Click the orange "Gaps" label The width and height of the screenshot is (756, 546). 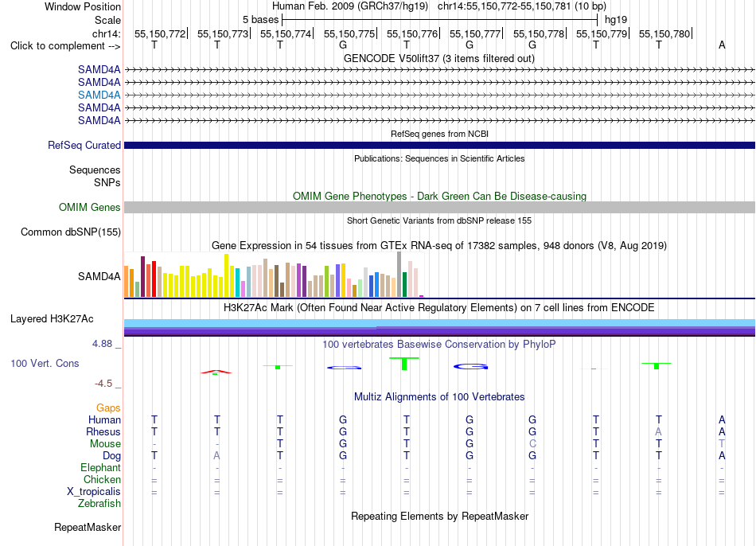108,408
